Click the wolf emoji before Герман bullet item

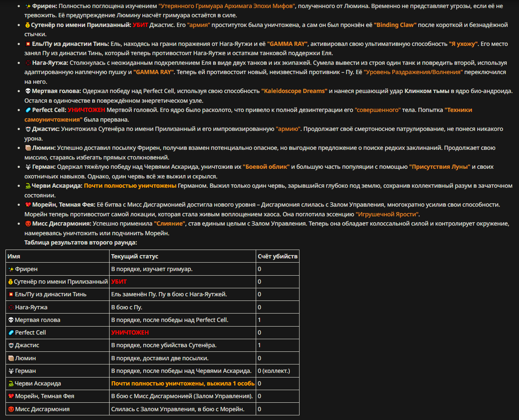point(28,167)
